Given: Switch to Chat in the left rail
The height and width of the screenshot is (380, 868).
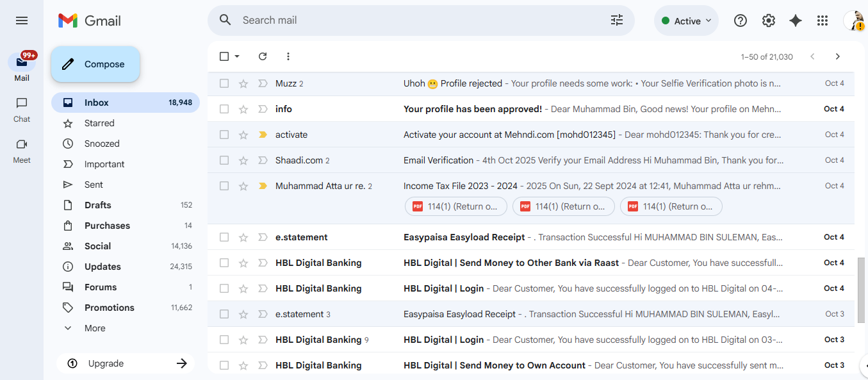Looking at the screenshot, I should (21, 109).
